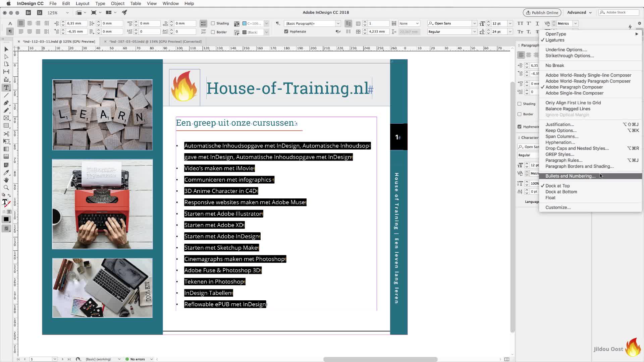Open the Layout menu
Viewport: 644px width, 362px height.
pyautogui.click(x=83, y=3)
